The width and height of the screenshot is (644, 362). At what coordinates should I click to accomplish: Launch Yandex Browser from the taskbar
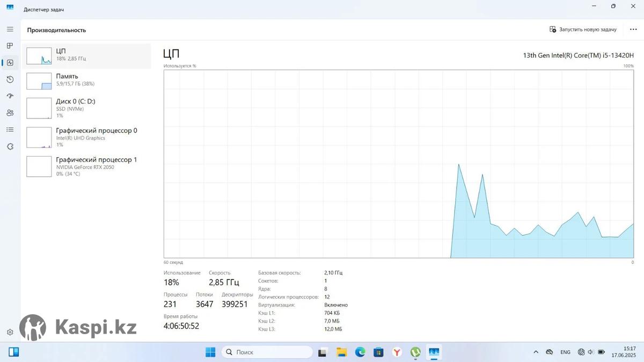click(x=397, y=352)
